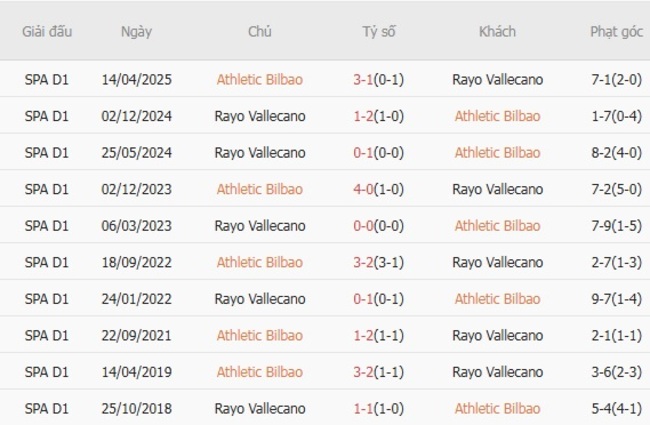Screen dimensions: 650x425
Task: Click home team Athletic Bilbao on 14/04/2025
Action: pyautogui.click(x=260, y=80)
